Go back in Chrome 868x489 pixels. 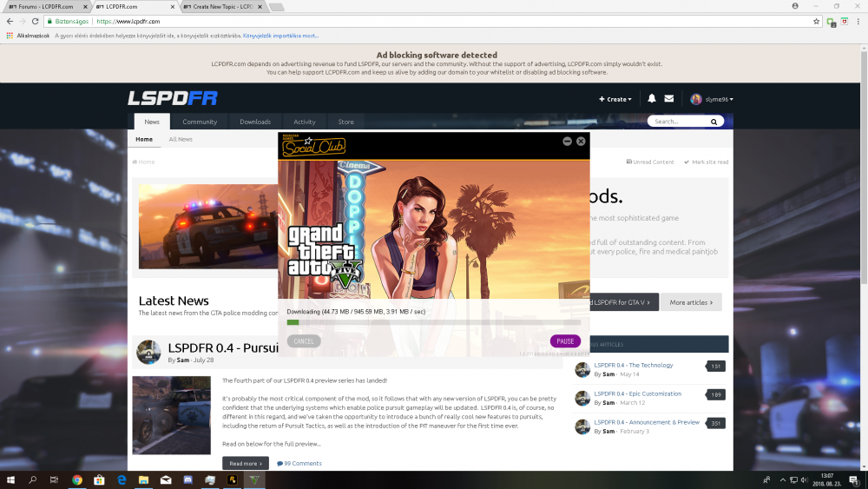pyautogui.click(x=10, y=21)
